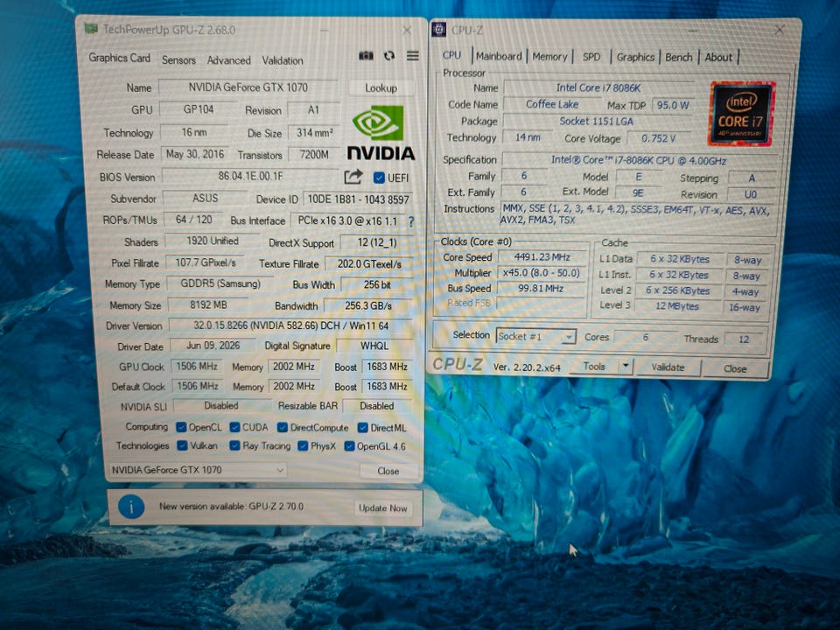Click the GPU name field NVIDIA GeForce GTX 1070
The image size is (840, 630).
pos(248,87)
